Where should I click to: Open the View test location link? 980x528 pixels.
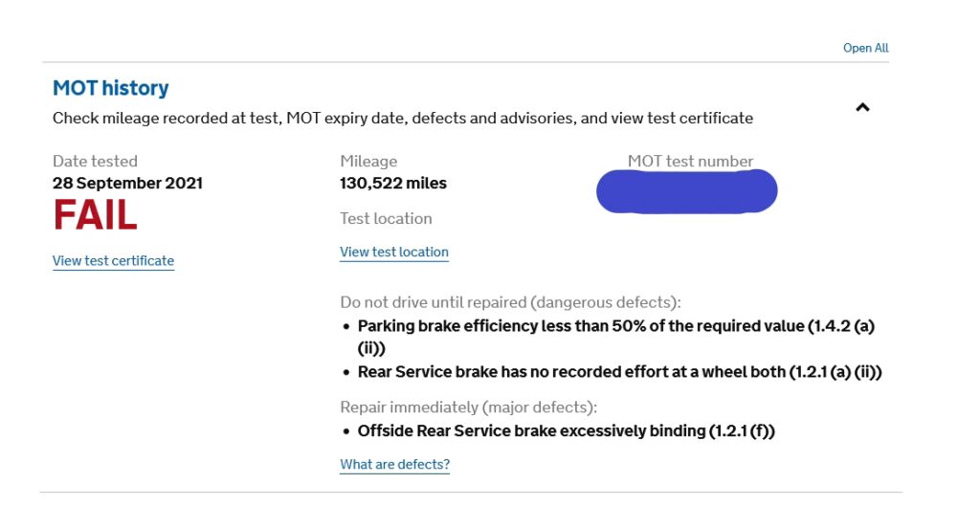pyautogui.click(x=394, y=253)
